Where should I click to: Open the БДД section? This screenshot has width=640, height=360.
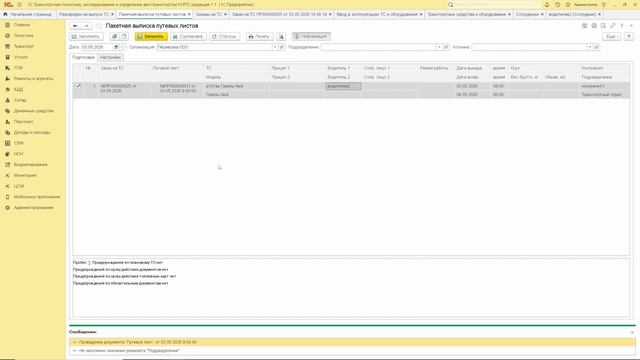[x=18, y=89]
